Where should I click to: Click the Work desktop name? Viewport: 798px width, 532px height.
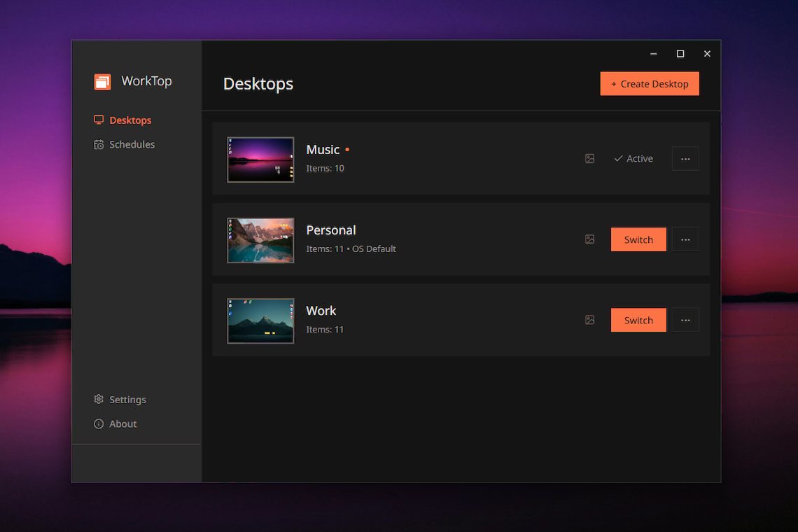[x=321, y=311]
